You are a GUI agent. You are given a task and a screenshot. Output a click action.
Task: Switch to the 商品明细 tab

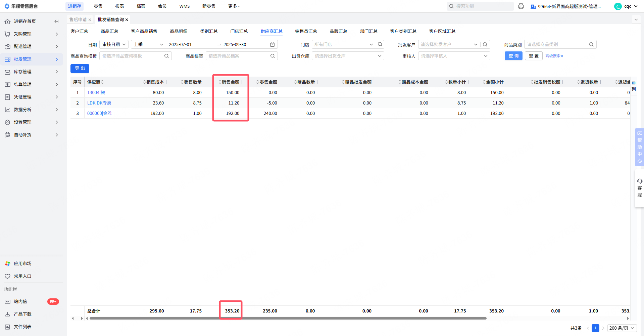(x=179, y=31)
